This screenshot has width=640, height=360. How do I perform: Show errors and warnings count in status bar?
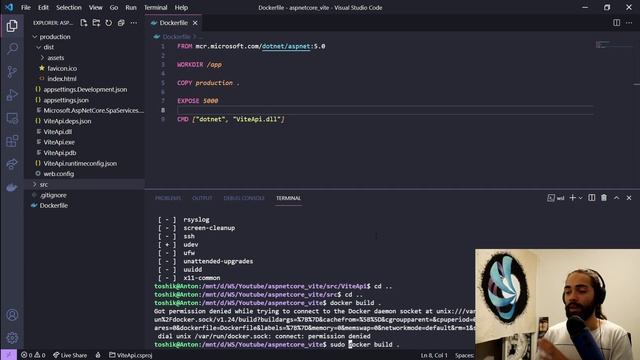click(x=33, y=355)
